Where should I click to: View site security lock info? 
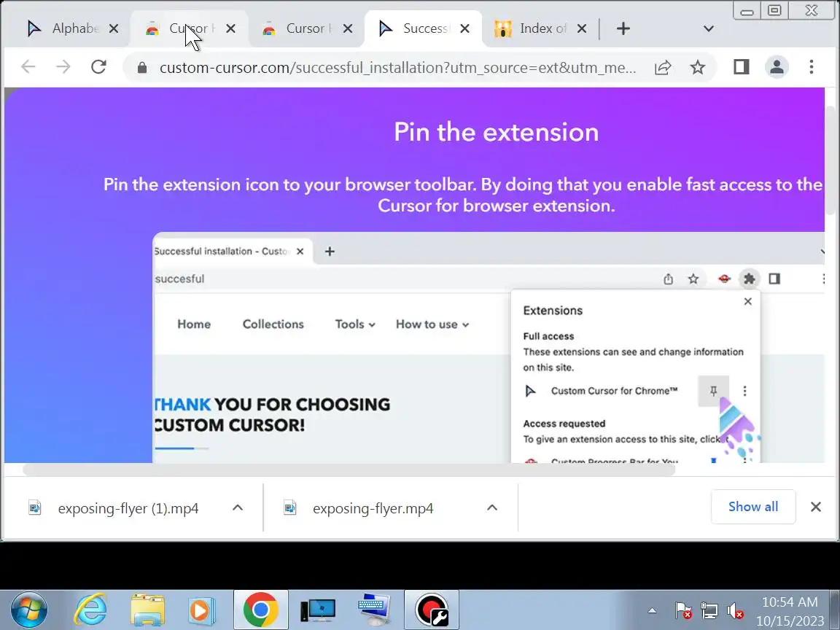pos(142,68)
